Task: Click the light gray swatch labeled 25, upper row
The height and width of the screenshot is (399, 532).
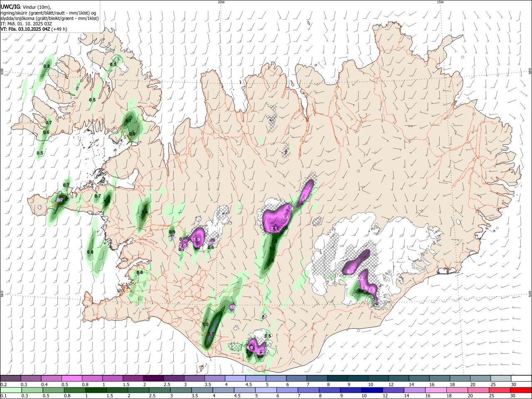Action: [x=500, y=379]
